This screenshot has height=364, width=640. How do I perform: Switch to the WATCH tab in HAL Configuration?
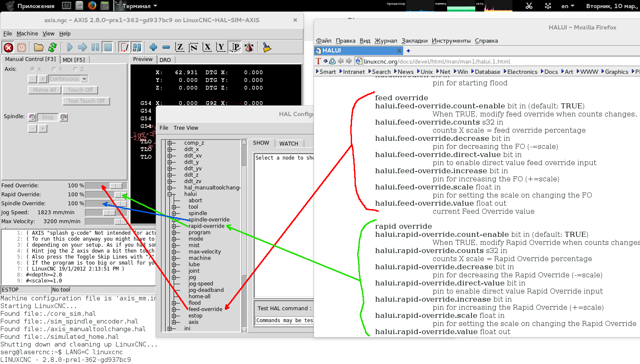point(289,143)
